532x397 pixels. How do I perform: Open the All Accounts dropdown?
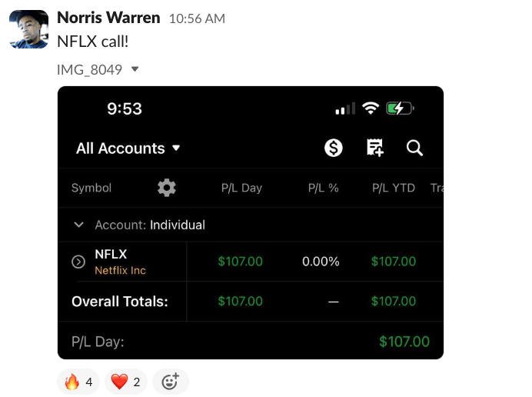128,148
